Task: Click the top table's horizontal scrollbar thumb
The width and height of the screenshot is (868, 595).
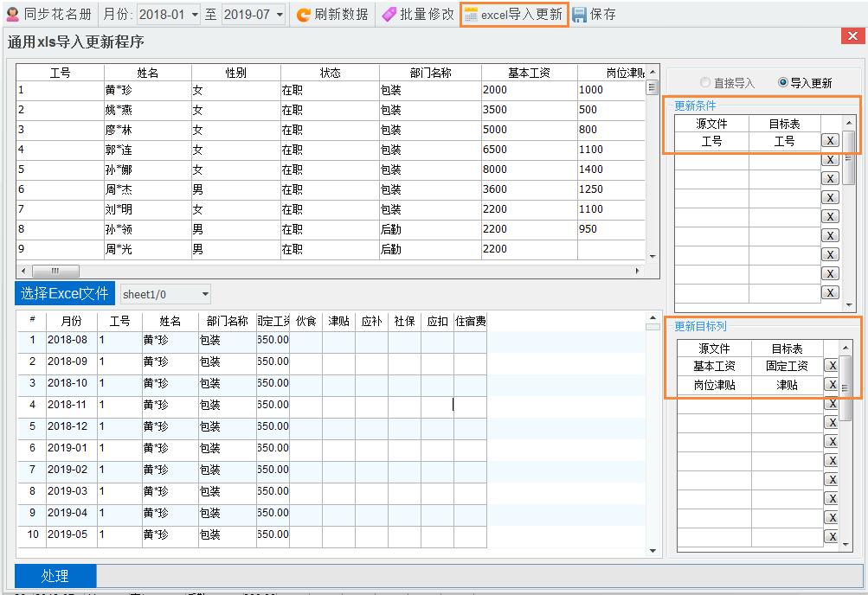Action: [56, 271]
